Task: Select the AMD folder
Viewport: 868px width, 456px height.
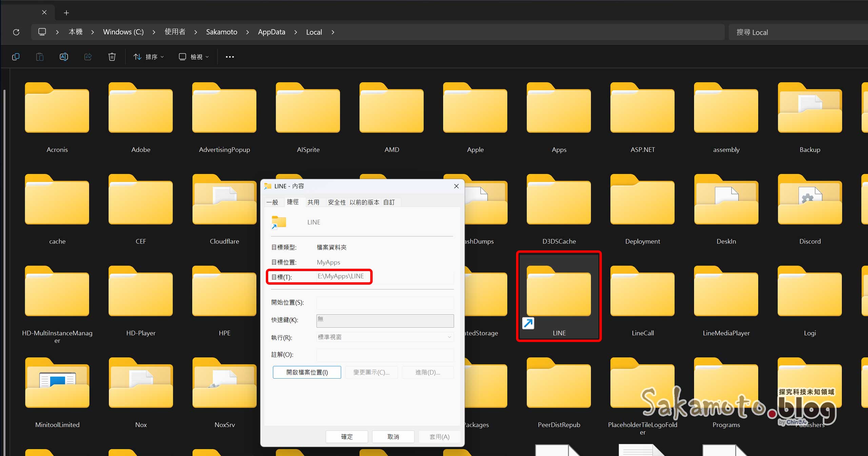Action: 392,117
